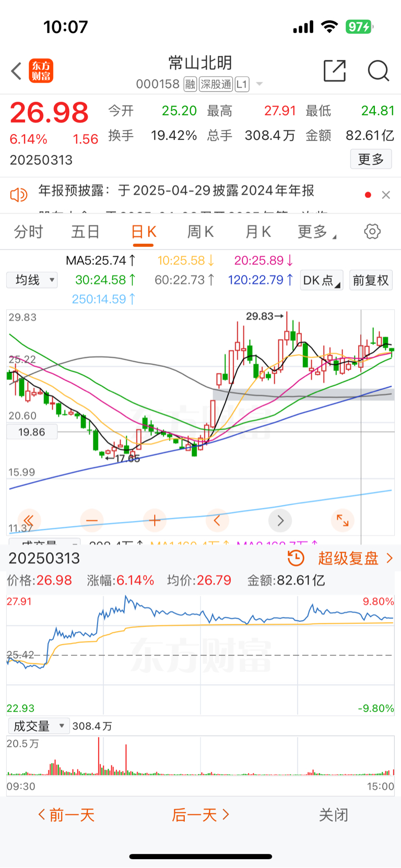Open the DK点 dropdown
This screenshot has width=401, height=868.
[x=322, y=280]
